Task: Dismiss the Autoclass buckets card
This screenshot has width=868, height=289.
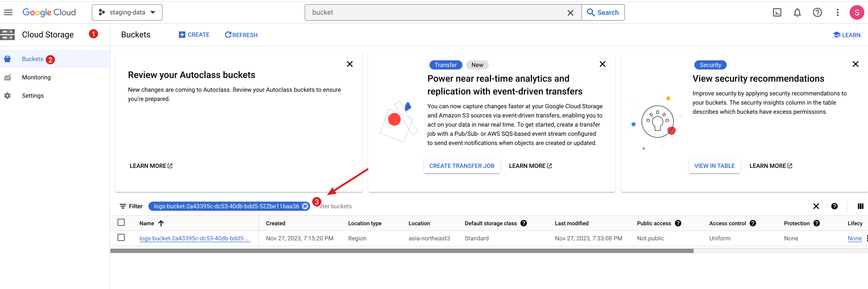Action: click(350, 64)
